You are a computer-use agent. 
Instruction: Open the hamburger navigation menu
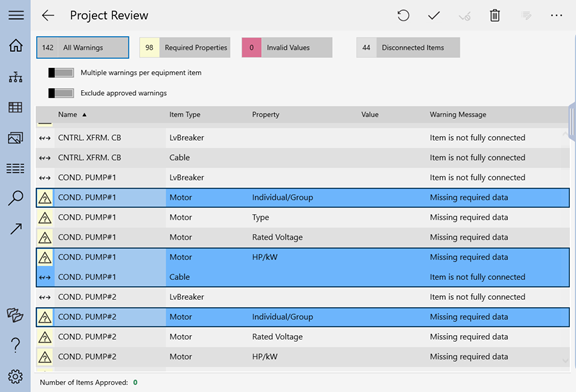[16, 15]
